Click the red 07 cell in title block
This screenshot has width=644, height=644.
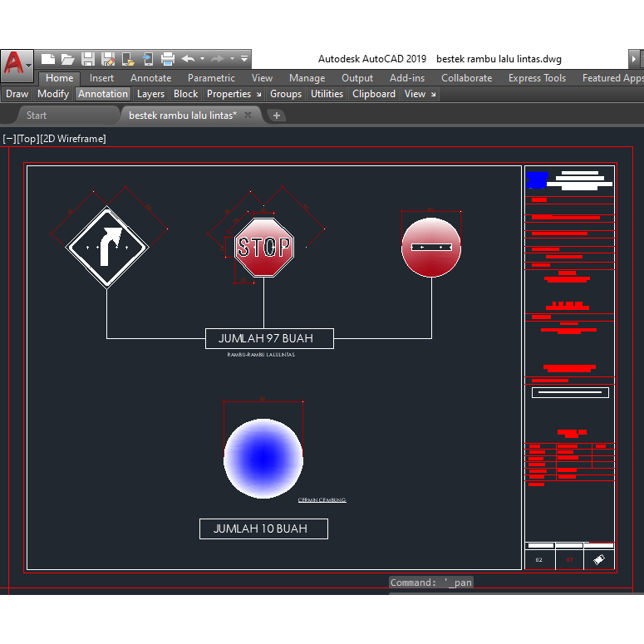tap(569, 560)
